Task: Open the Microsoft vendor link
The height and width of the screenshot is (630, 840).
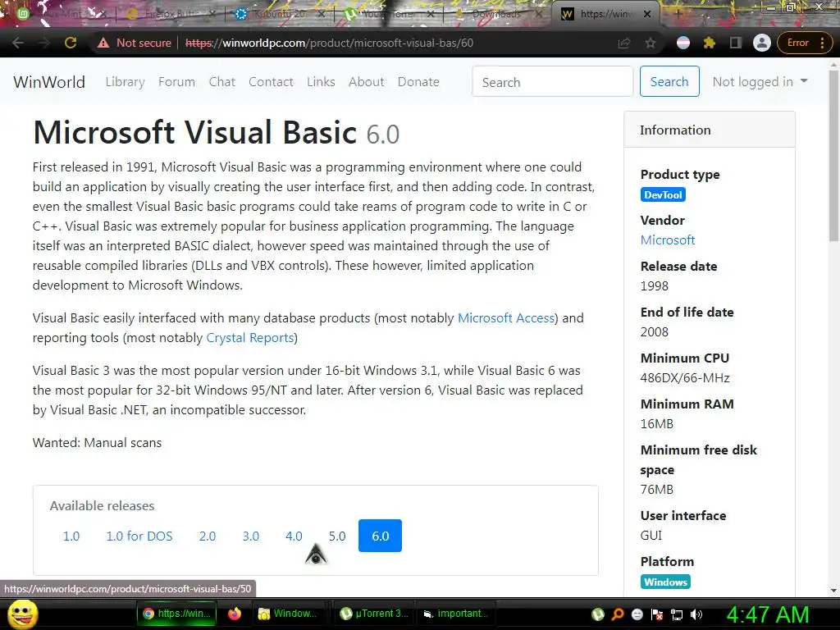Action: tap(668, 240)
